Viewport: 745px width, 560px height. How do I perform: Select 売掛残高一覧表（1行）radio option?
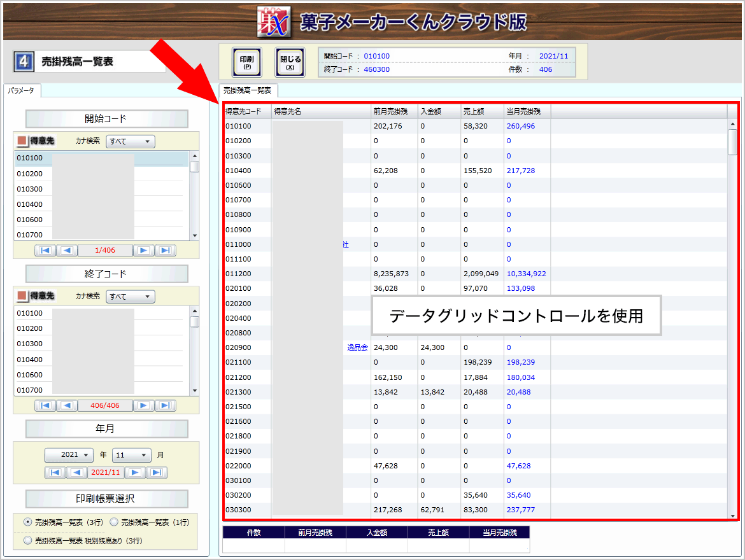pyautogui.click(x=114, y=522)
